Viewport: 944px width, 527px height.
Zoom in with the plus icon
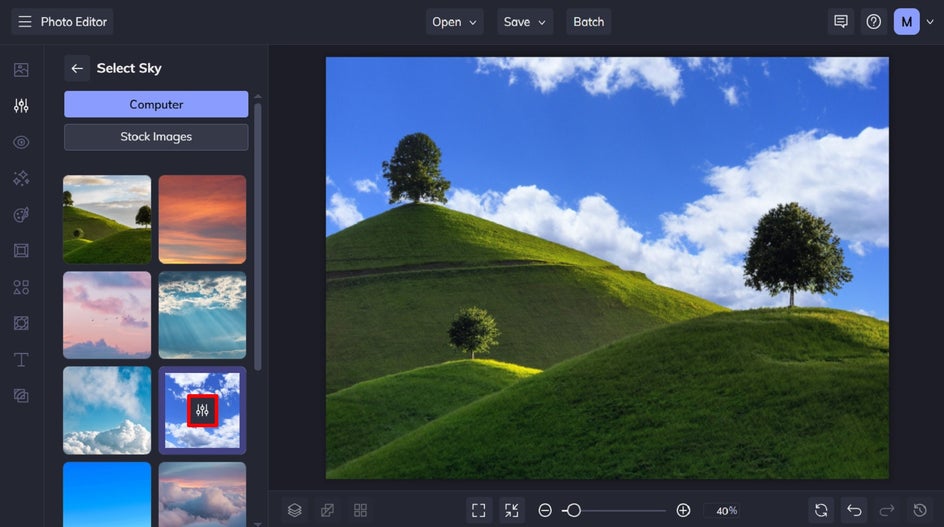click(x=683, y=511)
